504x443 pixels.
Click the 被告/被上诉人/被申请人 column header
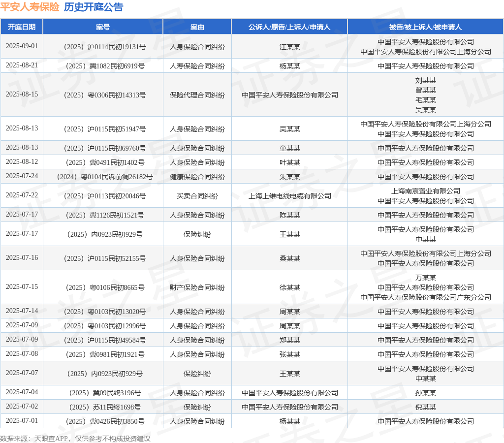425,27
